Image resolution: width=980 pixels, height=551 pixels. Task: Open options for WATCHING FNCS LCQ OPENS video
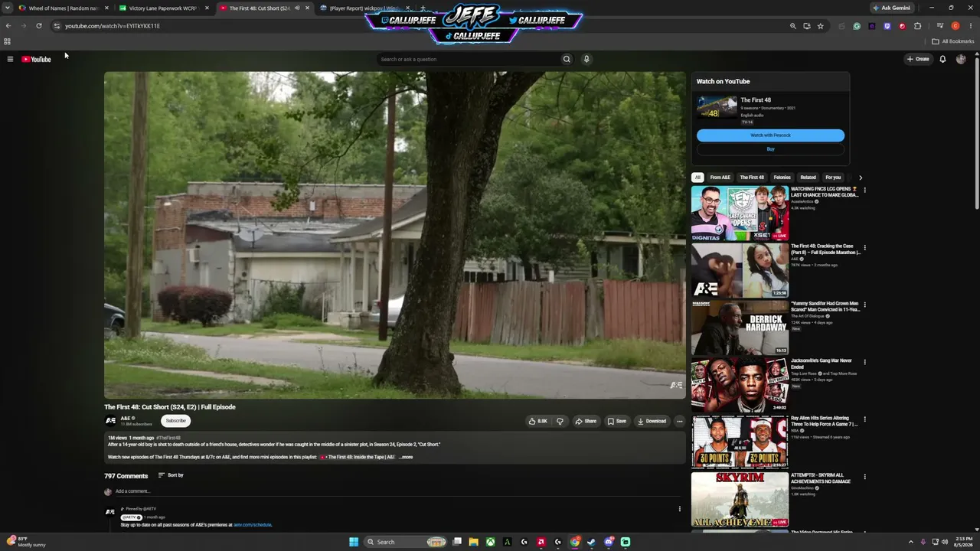pos(864,190)
